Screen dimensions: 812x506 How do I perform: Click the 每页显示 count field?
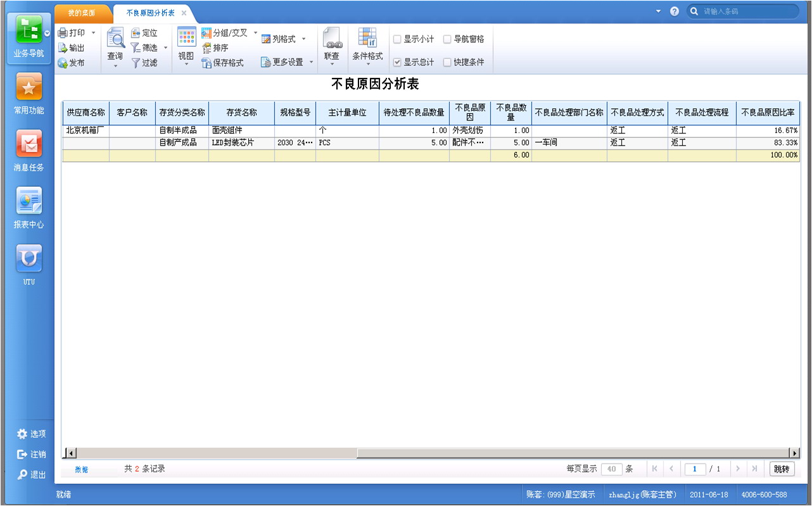tap(611, 469)
